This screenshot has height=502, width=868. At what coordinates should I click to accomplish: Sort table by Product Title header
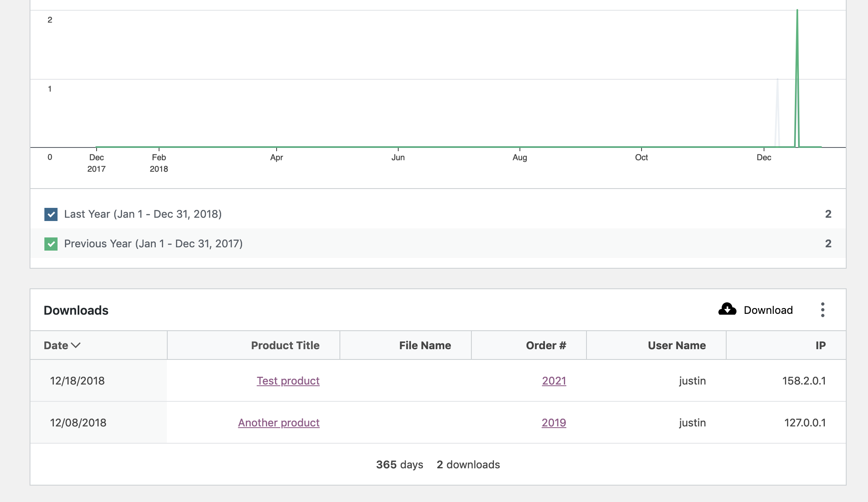pyautogui.click(x=285, y=345)
